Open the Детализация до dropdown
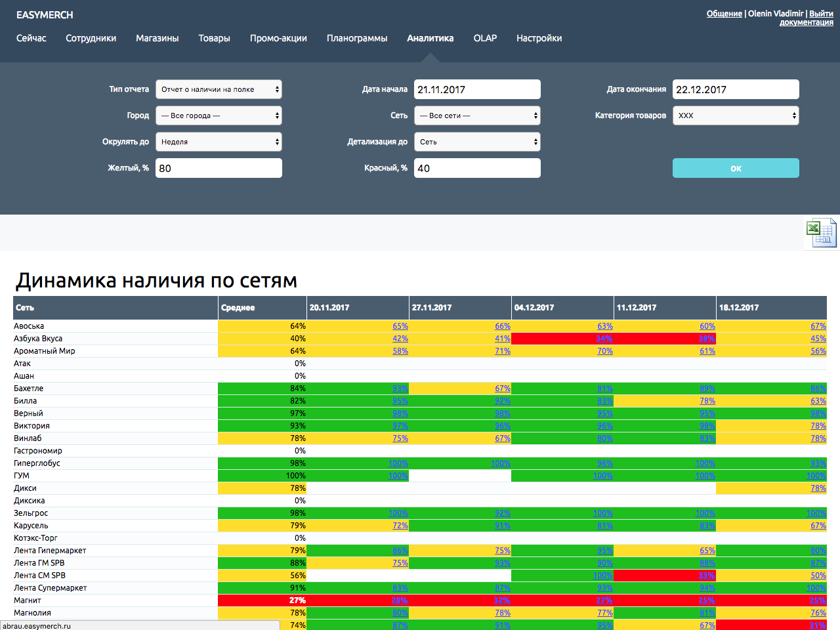This screenshot has height=630, width=840. (x=477, y=142)
